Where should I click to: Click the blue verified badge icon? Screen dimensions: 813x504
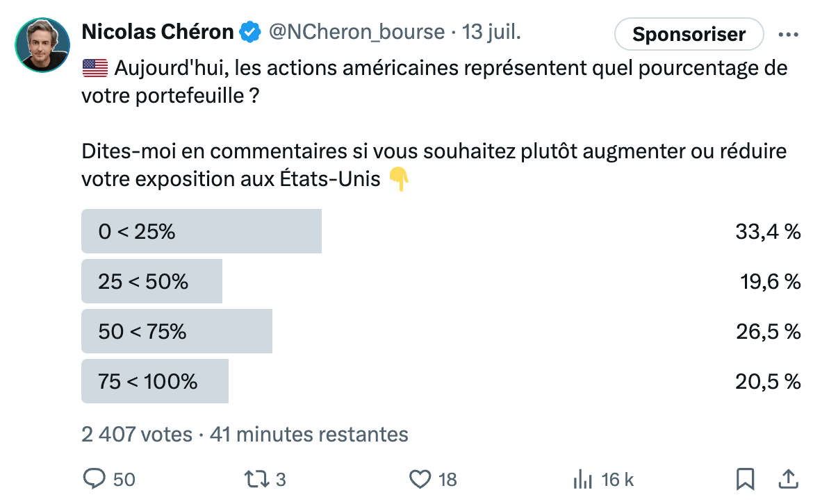tap(250, 32)
